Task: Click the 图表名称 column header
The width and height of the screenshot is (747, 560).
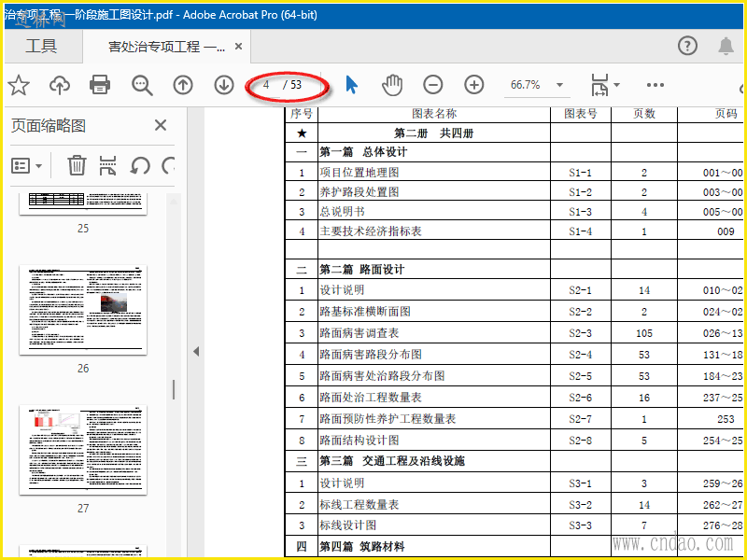Action: pyautogui.click(x=434, y=114)
